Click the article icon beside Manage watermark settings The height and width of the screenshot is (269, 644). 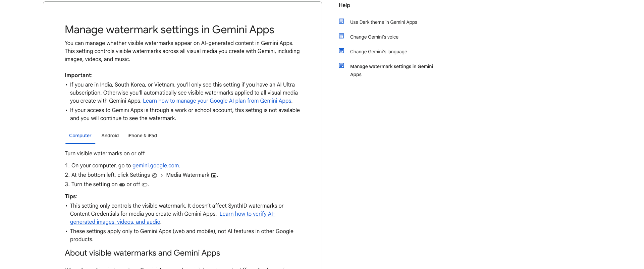click(x=341, y=66)
